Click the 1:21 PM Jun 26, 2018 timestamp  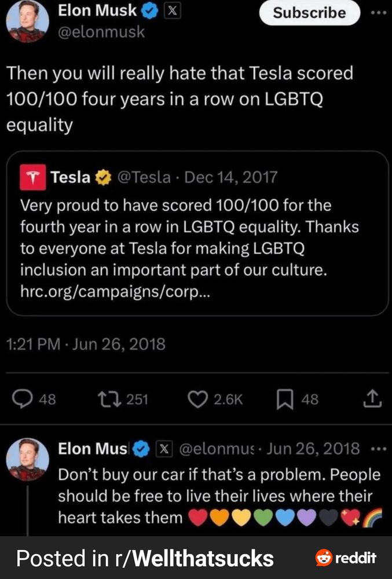pyautogui.click(x=86, y=345)
